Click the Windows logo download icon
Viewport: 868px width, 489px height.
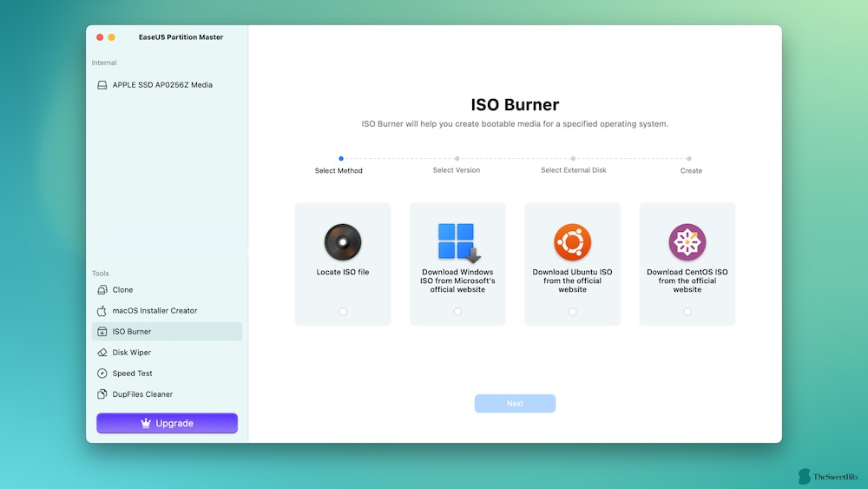click(x=458, y=242)
